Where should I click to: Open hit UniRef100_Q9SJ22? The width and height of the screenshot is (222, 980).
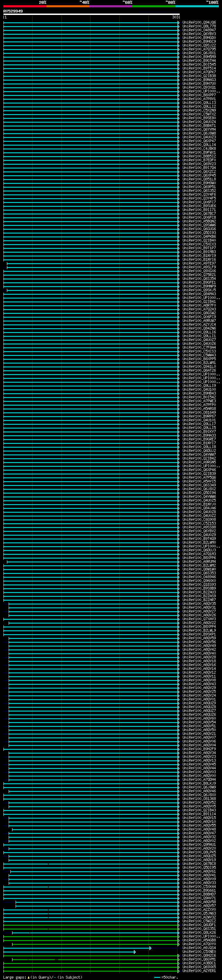(x=199, y=45)
